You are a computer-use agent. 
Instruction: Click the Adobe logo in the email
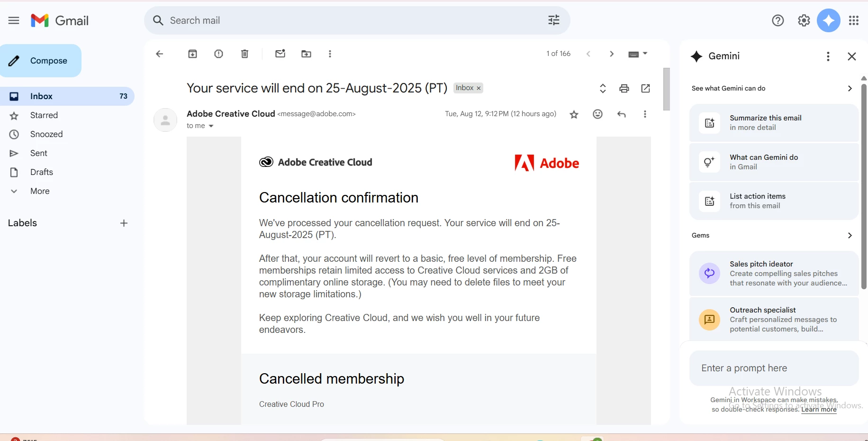[x=547, y=163]
